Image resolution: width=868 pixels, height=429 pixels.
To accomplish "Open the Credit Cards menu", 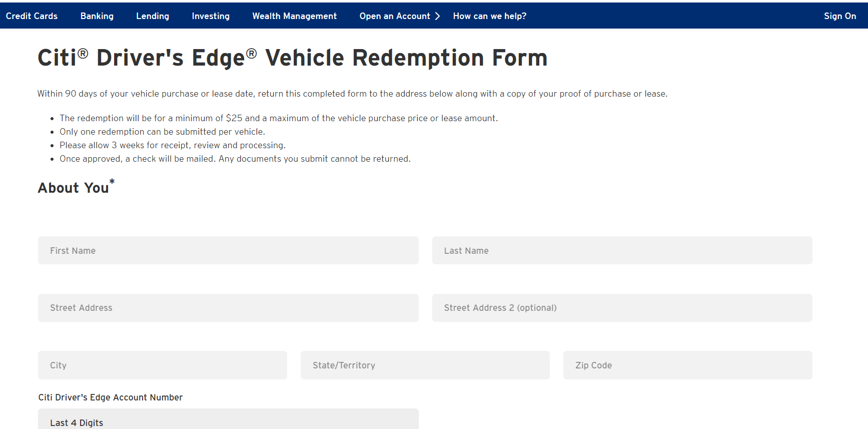I will click(32, 16).
